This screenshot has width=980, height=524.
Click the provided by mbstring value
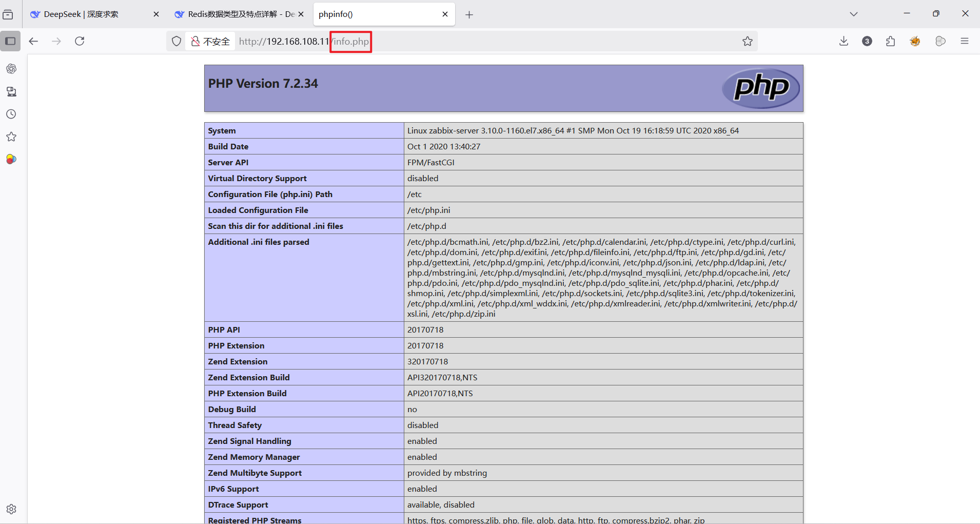click(x=447, y=473)
